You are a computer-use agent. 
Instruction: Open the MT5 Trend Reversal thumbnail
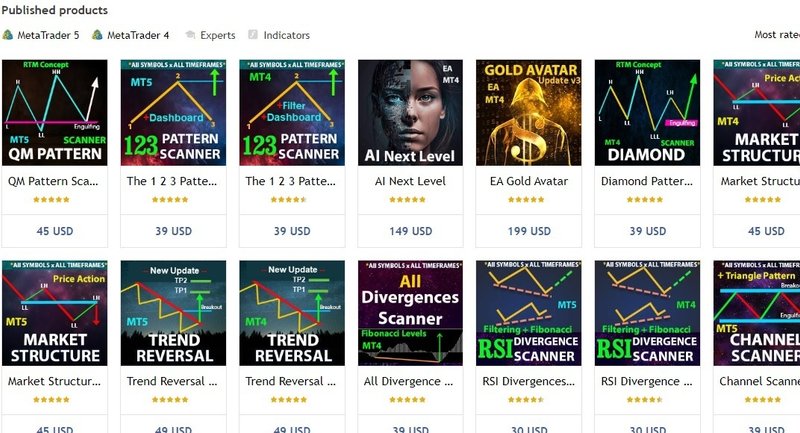pyautogui.click(x=173, y=313)
